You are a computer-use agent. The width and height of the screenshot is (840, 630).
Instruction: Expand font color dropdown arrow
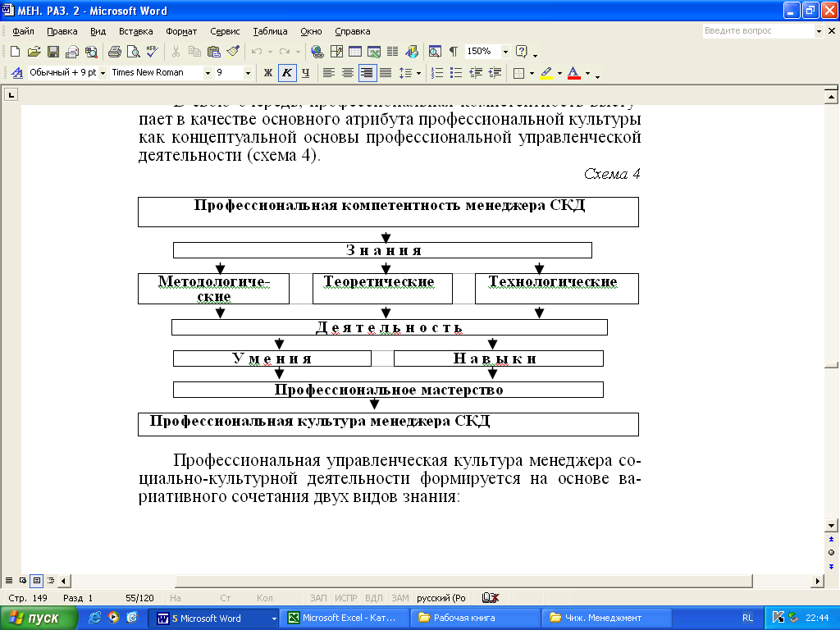coord(587,73)
